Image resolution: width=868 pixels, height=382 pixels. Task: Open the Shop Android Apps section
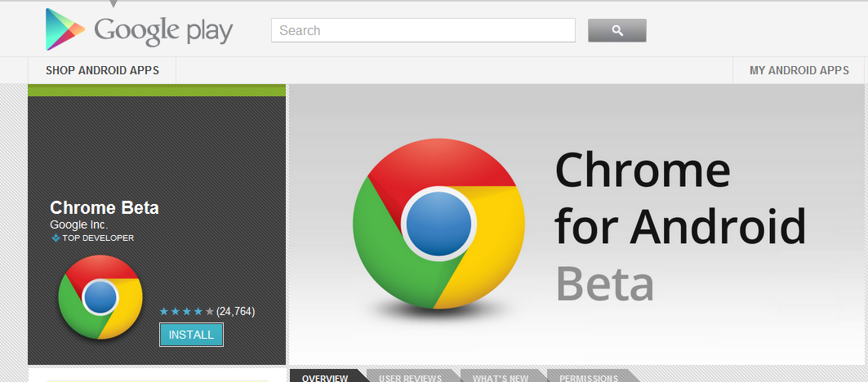[102, 70]
